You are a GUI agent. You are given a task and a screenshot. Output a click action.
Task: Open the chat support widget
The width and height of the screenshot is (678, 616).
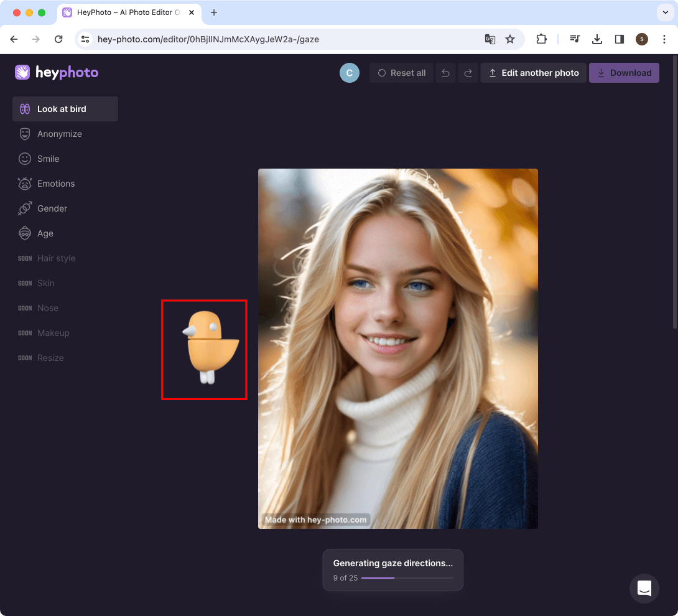[644, 588]
